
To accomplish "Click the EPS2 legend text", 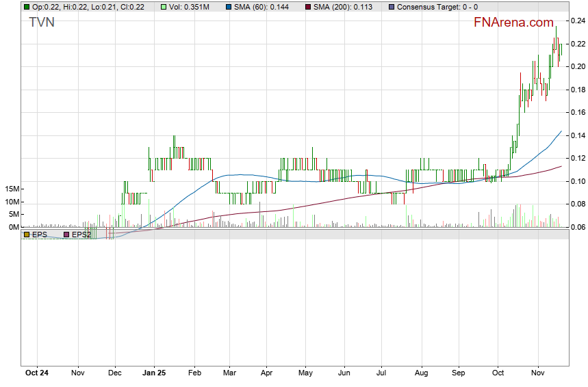I will point(81,235).
